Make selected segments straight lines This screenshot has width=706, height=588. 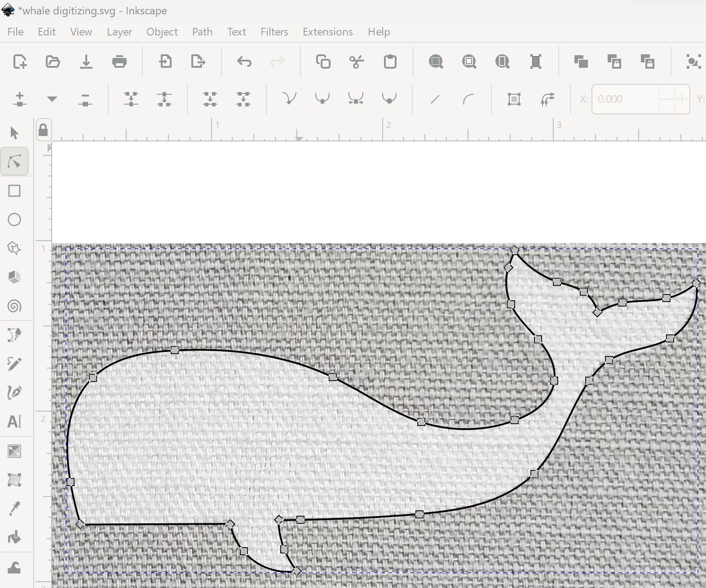pos(435,99)
